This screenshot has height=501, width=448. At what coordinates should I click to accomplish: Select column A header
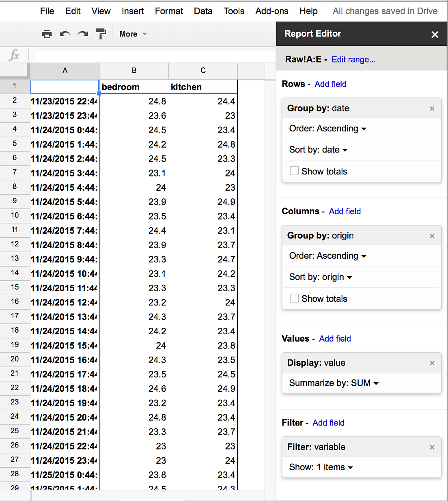point(65,71)
